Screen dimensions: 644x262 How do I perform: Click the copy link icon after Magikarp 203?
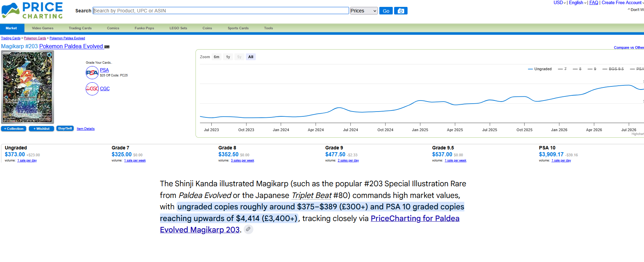point(248,229)
